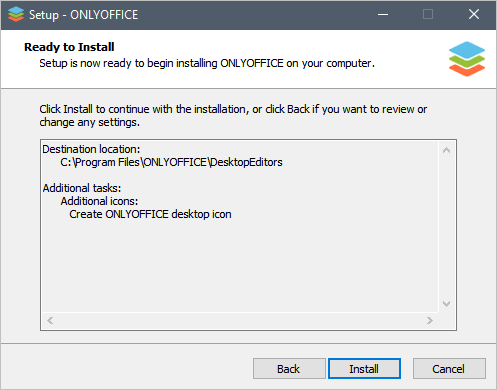This screenshot has width=497, height=390.
Task: Click the vertical scrollbar track in the summary box
Action: pyautogui.click(x=446, y=227)
